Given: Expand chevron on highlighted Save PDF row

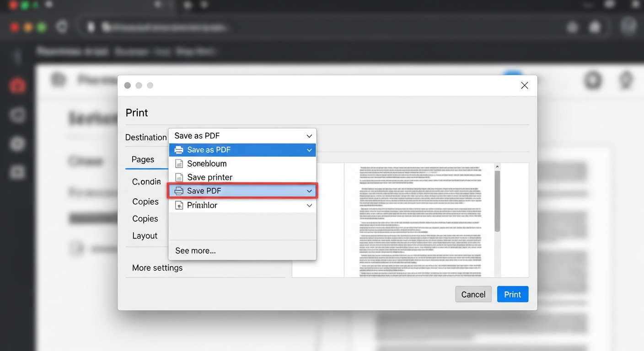Looking at the screenshot, I should 309,191.
